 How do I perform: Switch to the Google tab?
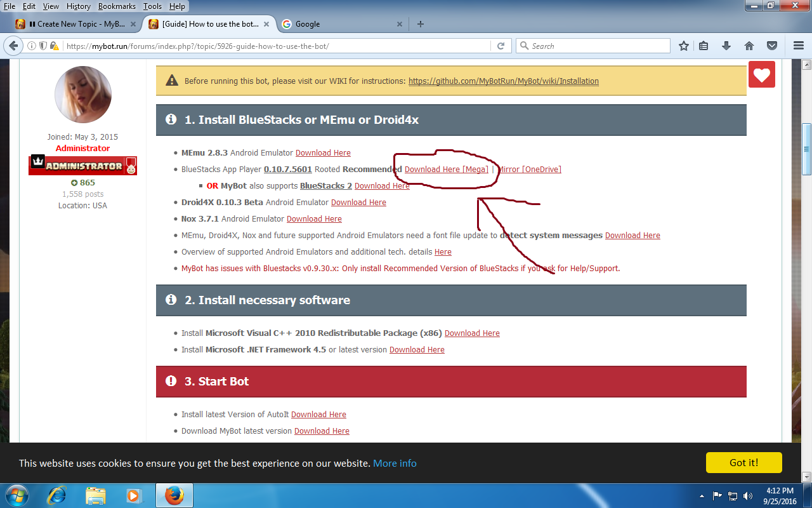pyautogui.click(x=343, y=24)
